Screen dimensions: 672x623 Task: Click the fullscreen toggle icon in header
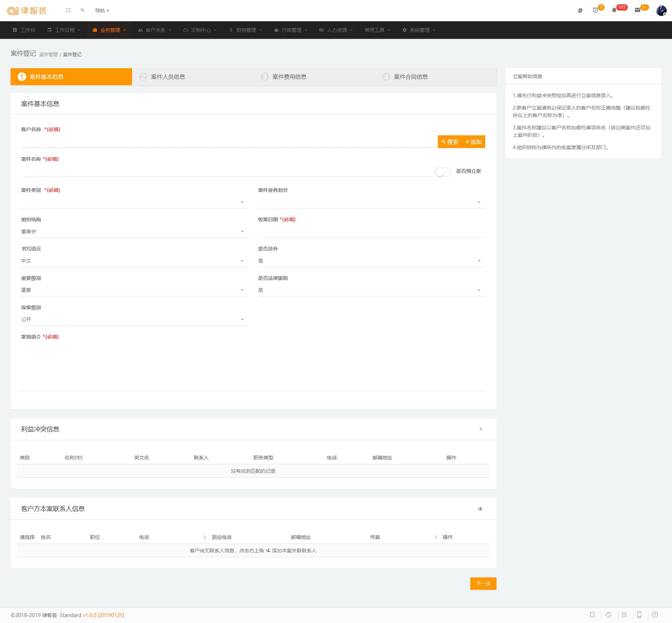point(68,11)
